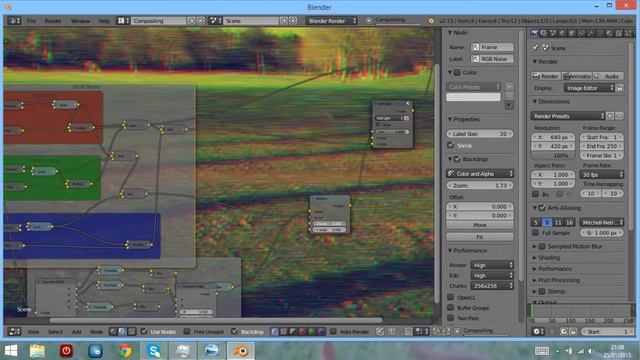Open the Display Image Editor dropdown
640x360 pixels.
(x=589, y=88)
